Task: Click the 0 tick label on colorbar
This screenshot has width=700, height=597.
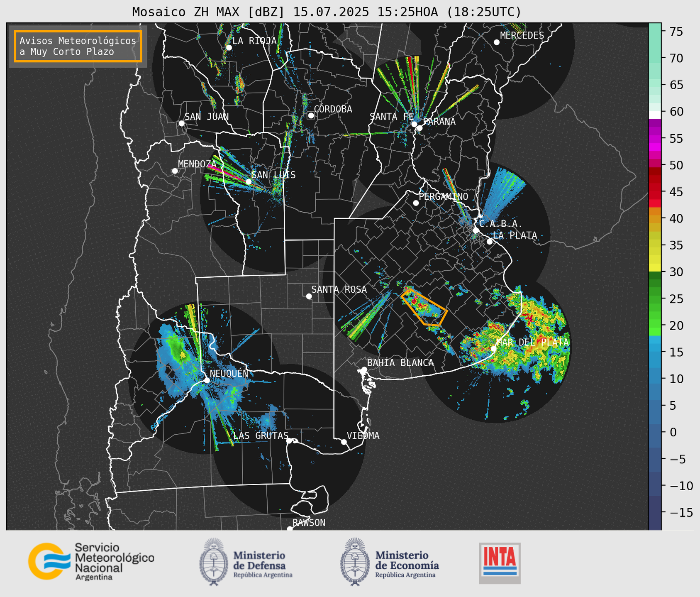Action: tap(673, 432)
